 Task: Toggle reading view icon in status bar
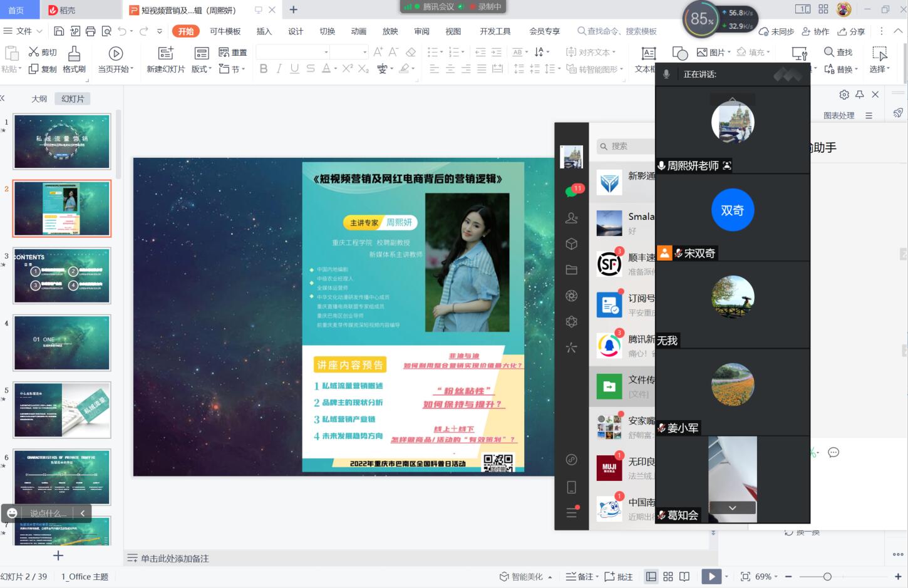coord(684,577)
